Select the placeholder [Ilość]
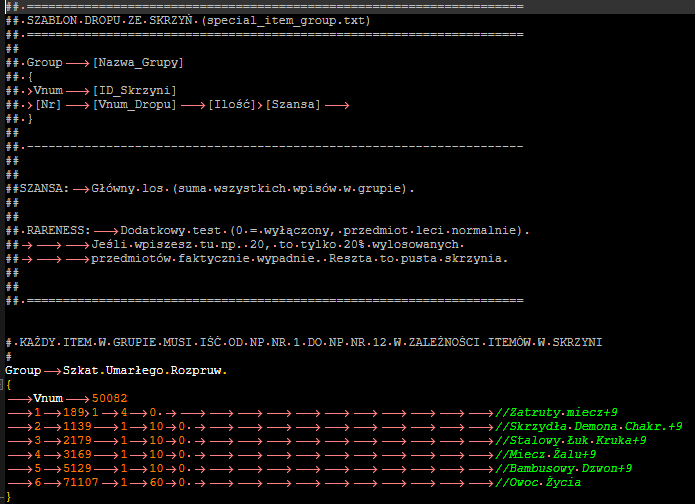Image resolution: width=695 pixels, height=504 pixels. [232, 105]
